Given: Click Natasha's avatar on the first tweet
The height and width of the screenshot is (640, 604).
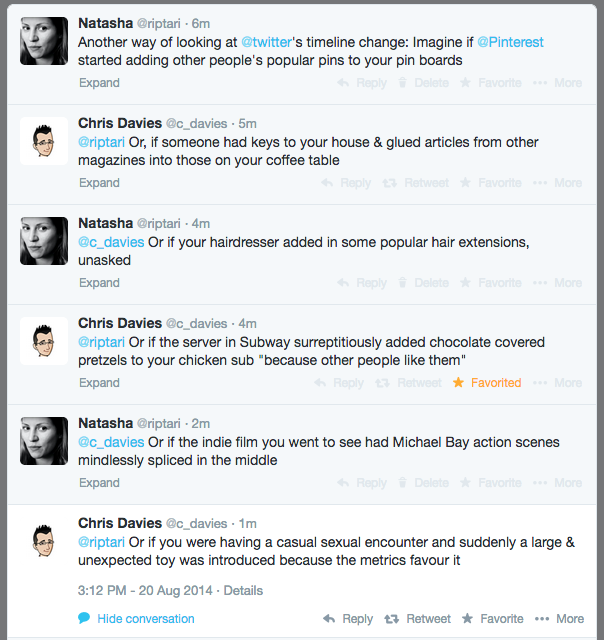Looking at the screenshot, I should [44, 41].
